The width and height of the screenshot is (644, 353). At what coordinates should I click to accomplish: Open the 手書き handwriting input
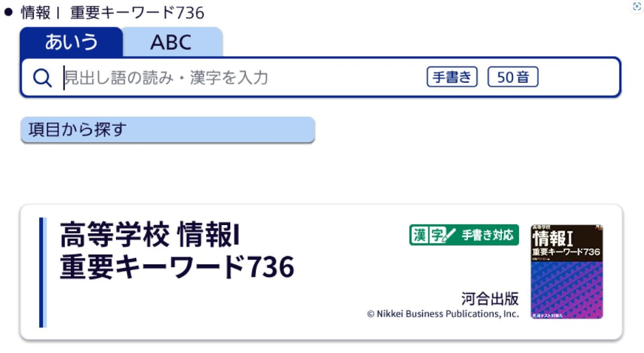click(451, 77)
